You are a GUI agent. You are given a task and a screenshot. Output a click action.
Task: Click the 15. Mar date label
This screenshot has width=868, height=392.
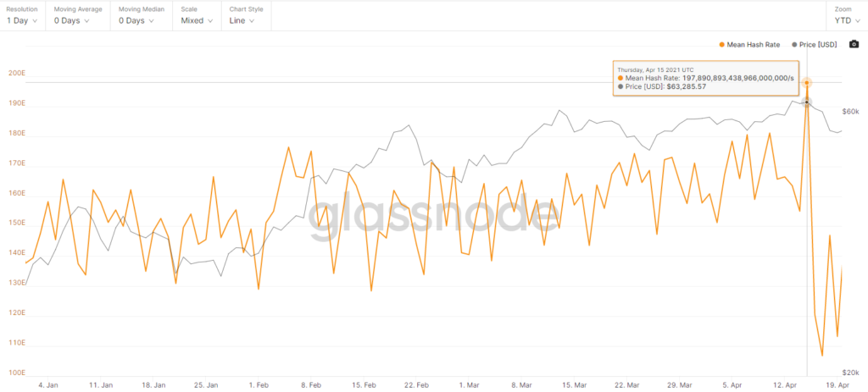coord(574,385)
